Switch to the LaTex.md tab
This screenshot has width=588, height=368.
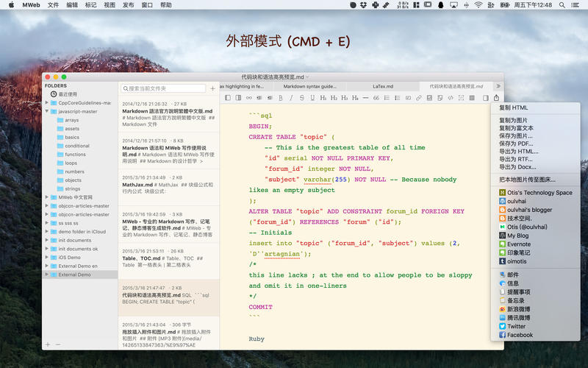383,86
